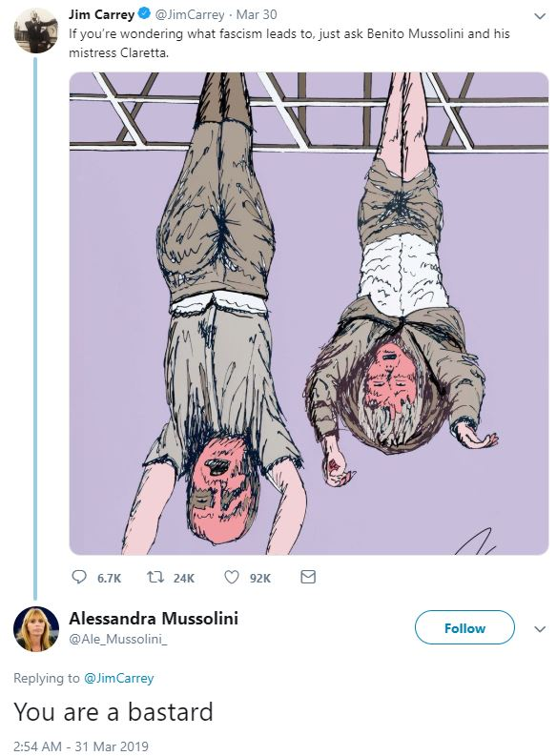Click the Jim Carrey display name
The width and height of the screenshot is (557, 756).
tap(101, 14)
